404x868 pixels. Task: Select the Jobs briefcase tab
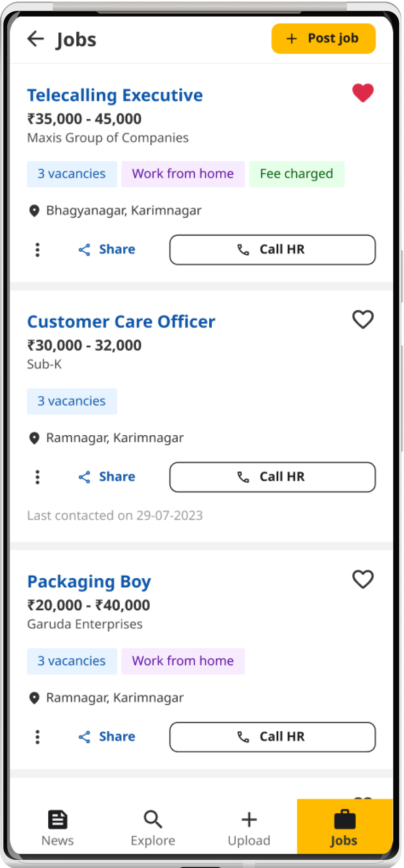coord(344,827)
